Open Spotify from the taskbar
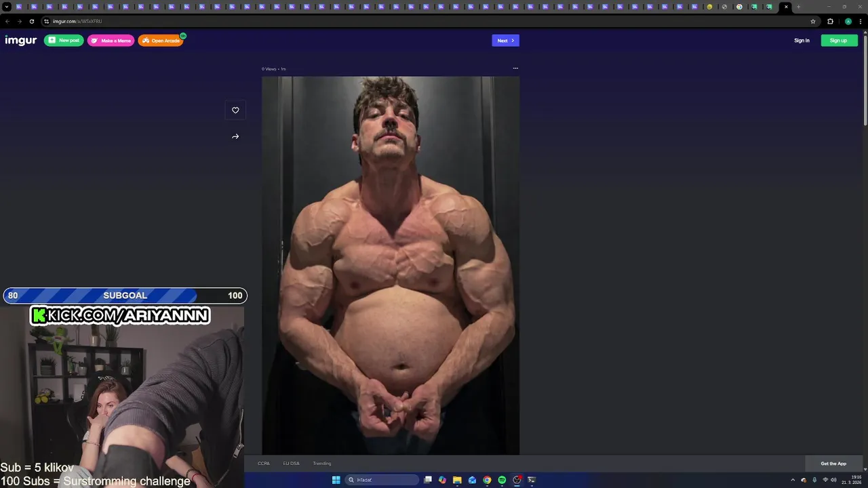868x488 pixels. click(x=502, y=480)
